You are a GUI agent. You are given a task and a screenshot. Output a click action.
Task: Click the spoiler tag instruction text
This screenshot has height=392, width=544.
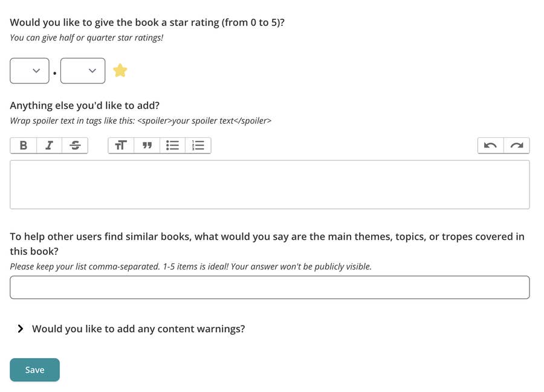coord(139,120)
